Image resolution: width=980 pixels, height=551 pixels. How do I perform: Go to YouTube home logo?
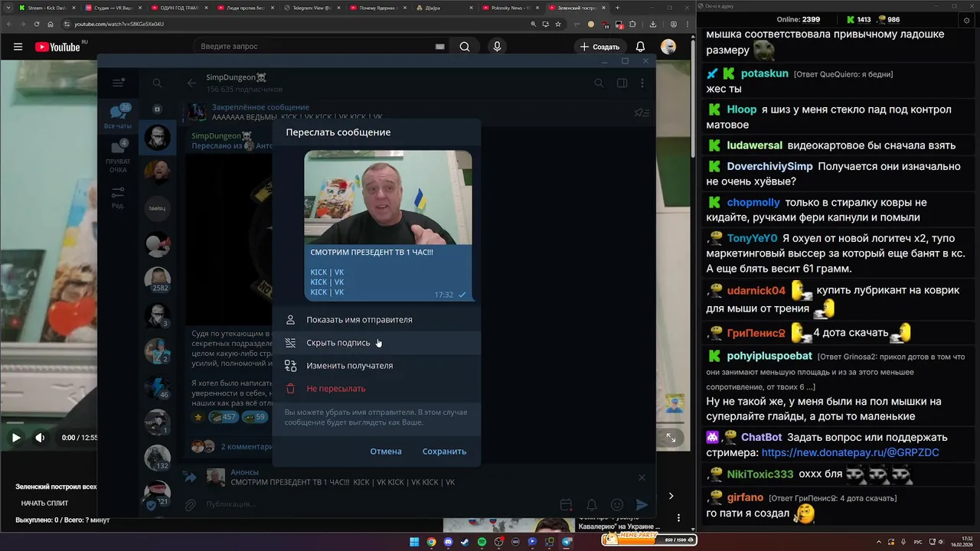58,47
